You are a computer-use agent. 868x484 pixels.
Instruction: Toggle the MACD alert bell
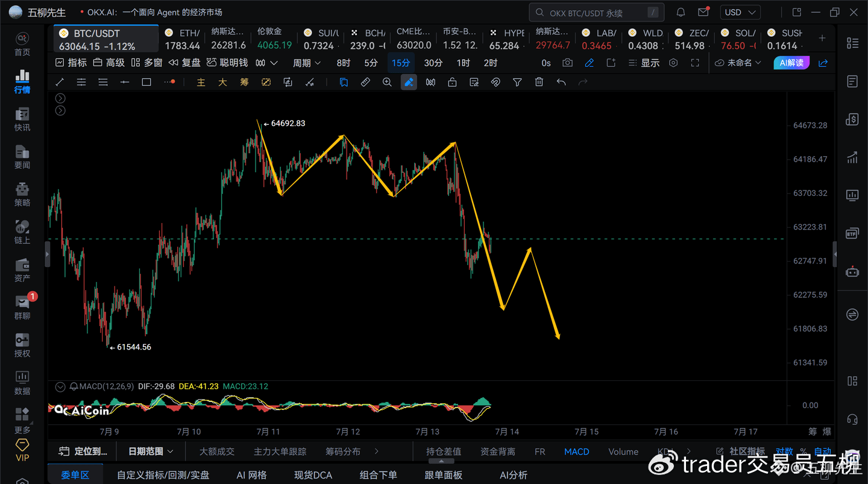pos(74,386)
